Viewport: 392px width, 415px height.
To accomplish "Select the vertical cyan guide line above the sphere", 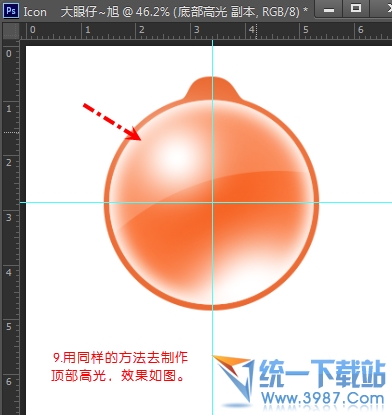I will tap(213, 59).
